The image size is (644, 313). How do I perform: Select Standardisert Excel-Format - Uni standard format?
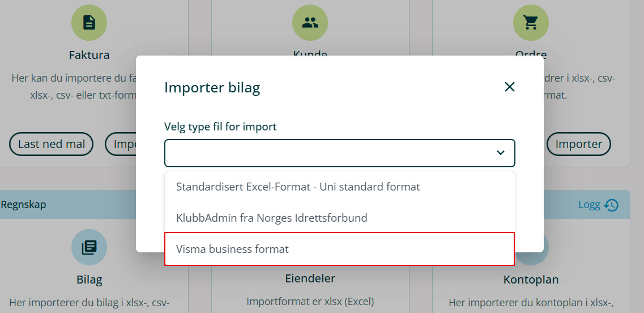click(x=298, y=187)
